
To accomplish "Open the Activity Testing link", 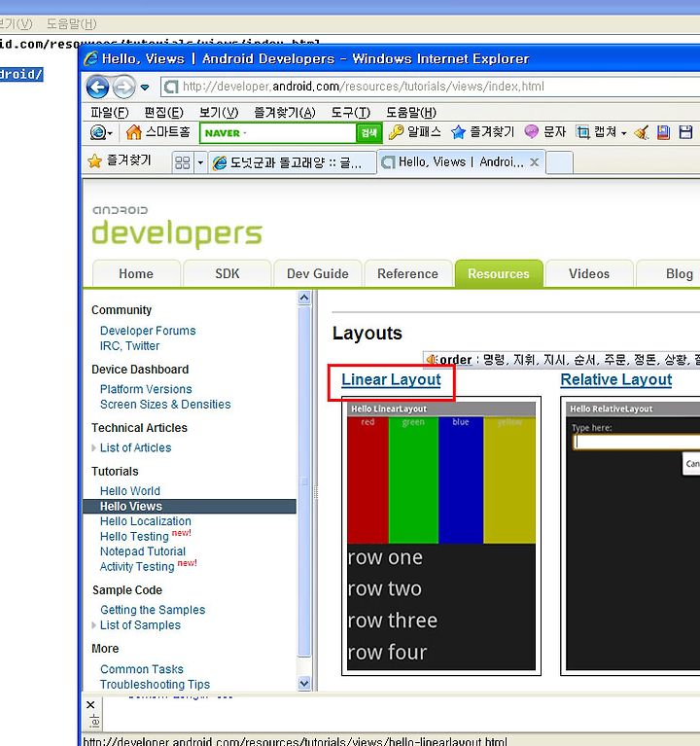I will (x=137, y=567).
